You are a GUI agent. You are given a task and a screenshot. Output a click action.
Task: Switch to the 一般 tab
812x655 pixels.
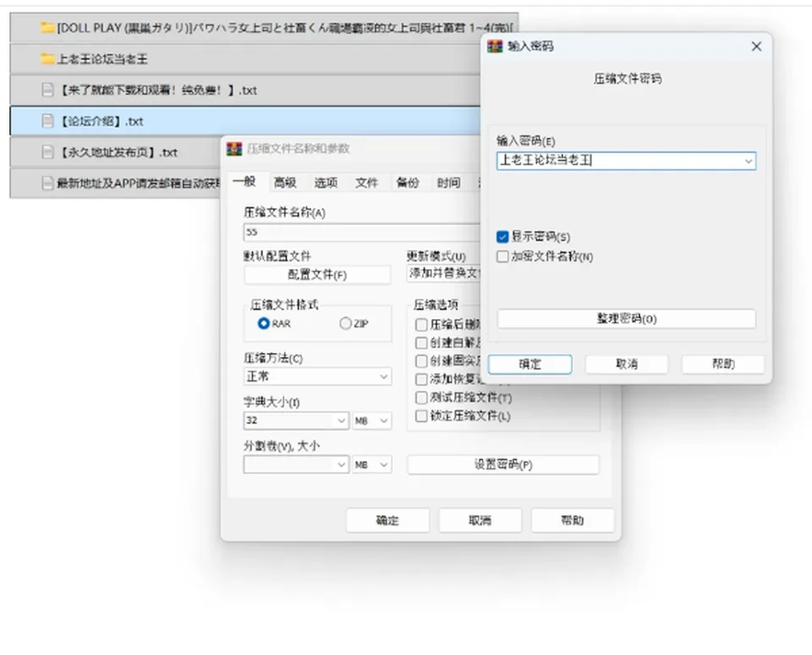pos(244,181)
